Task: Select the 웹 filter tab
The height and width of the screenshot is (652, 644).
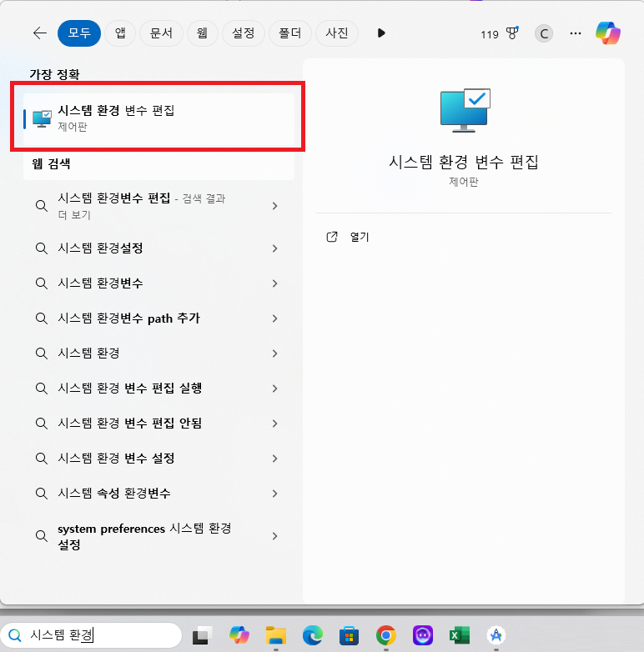Action: click(202, 33)
